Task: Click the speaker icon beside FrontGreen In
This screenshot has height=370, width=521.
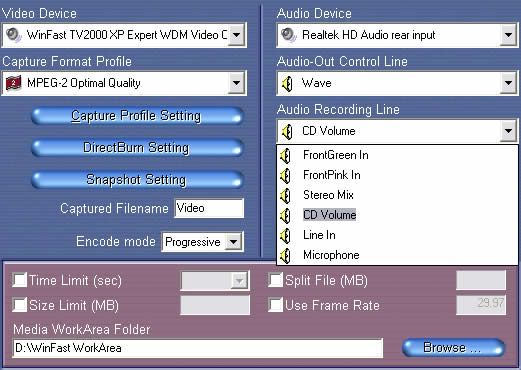Action: pyautogui.click(x=286, y=155)
